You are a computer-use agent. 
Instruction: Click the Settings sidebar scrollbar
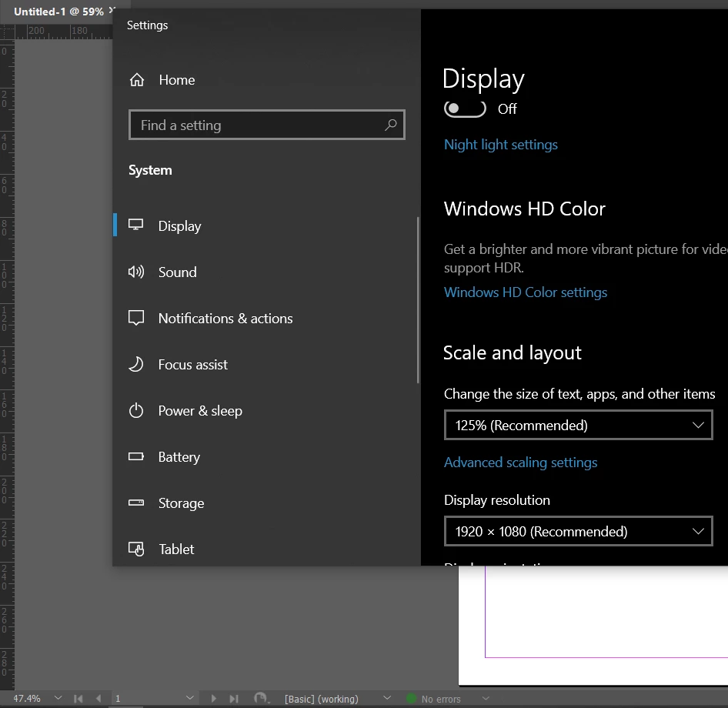(418, 300)
